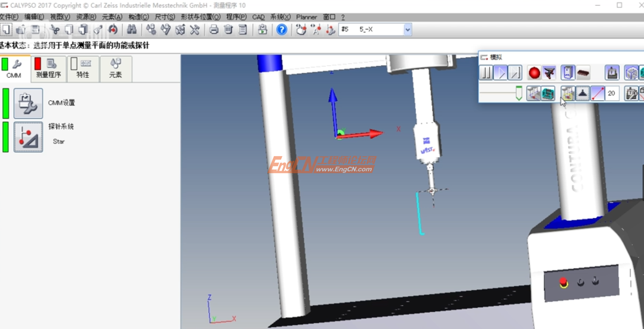Open Help with blue question icon
The width and height of the screenshot is (644, 329).
[x=282, y=30]
